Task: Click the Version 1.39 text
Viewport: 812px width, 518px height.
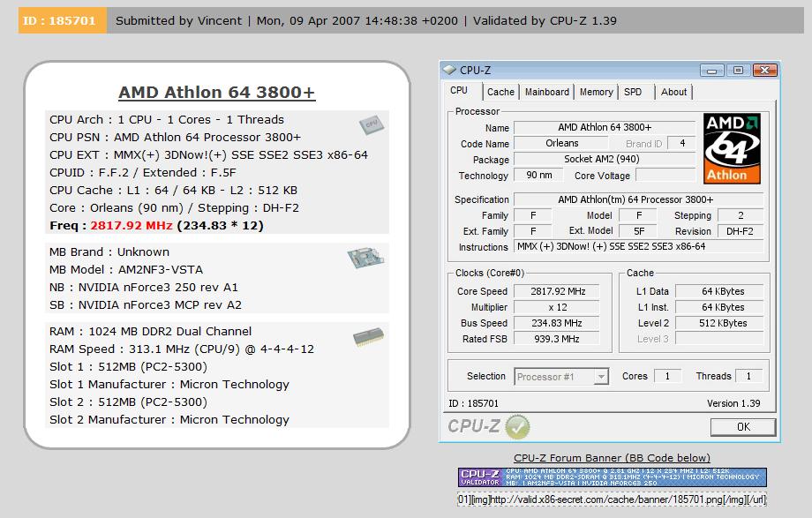Action: (733, 403)
